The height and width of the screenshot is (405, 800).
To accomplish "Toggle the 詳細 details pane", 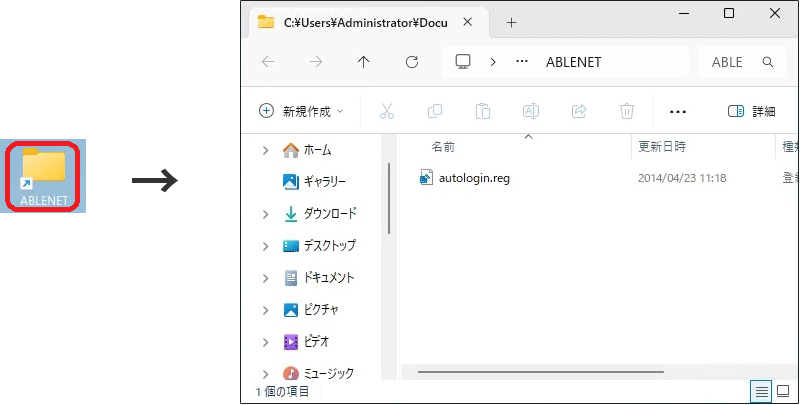I will 751,111.
